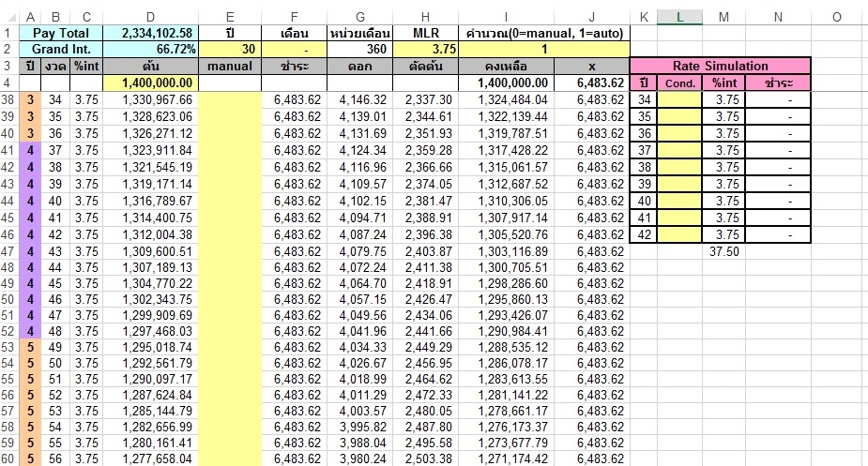Image resolution: width=868 pixels, height=466 pixels.
Task: Click remaining cell 1,298,286.60
Action: [x=506, y=283]
